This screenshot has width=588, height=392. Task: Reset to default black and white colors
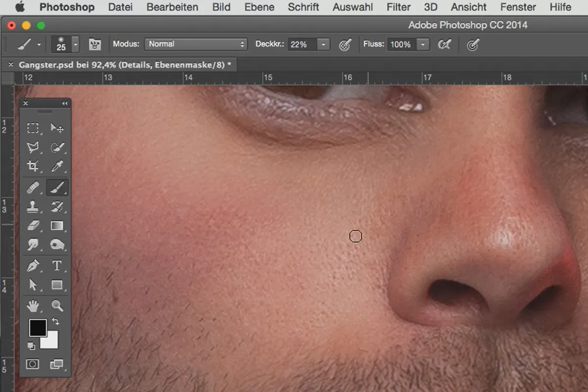pyautogui.click(x=32, y=346)
